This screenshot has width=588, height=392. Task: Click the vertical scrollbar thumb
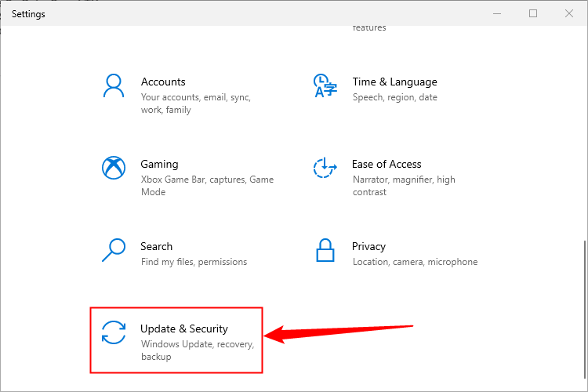(x=585, y=310)
